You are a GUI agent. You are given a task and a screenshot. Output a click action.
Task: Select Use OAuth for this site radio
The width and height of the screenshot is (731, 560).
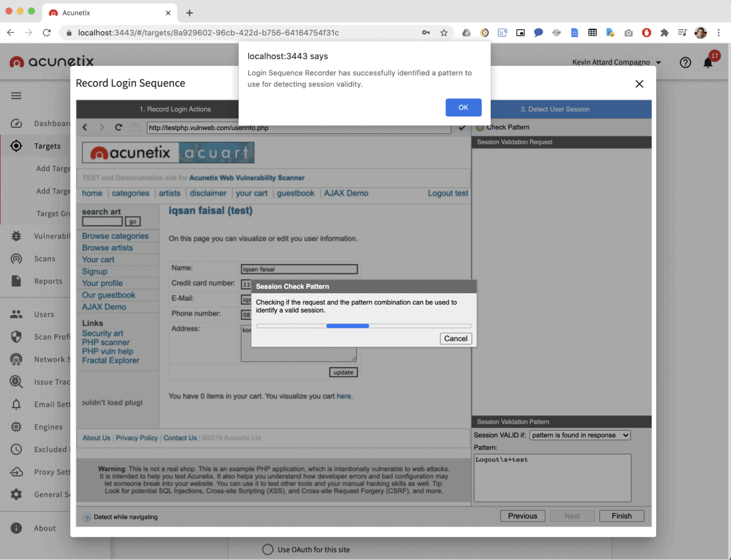coord(267,550)
